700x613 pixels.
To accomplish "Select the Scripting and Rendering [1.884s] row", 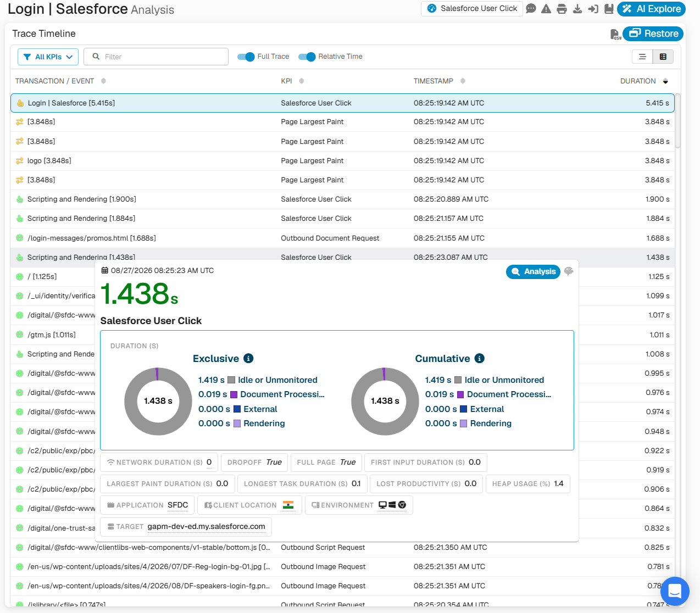I will 342,219.
